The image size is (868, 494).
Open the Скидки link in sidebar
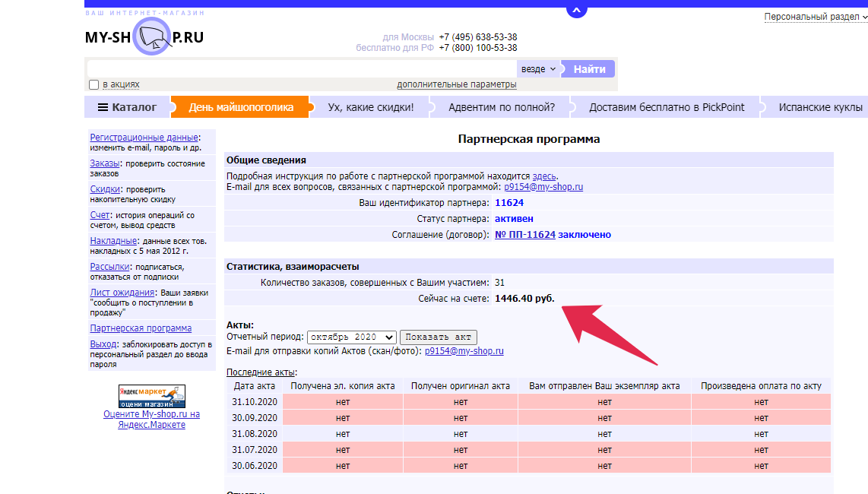click(x=105, y=188)
